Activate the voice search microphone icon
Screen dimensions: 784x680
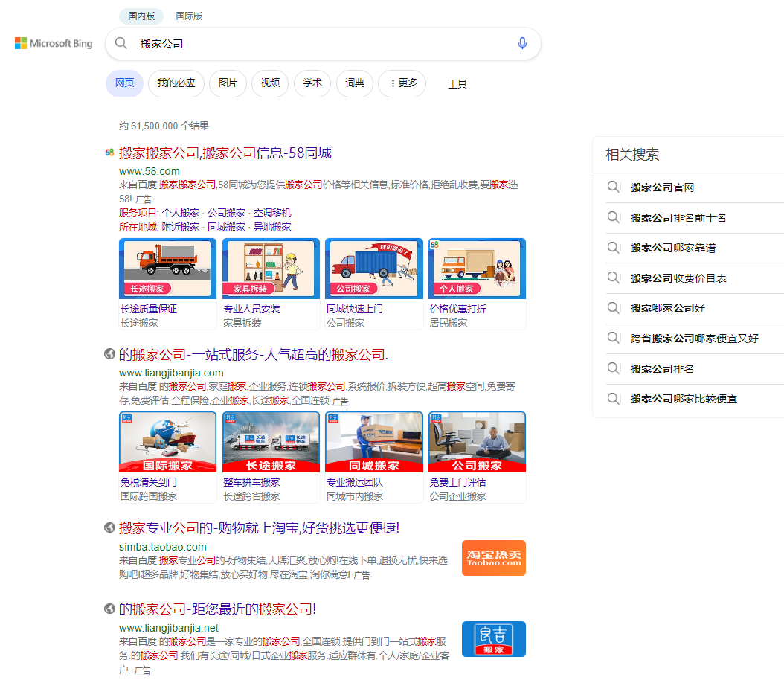(x=522, y=43)
